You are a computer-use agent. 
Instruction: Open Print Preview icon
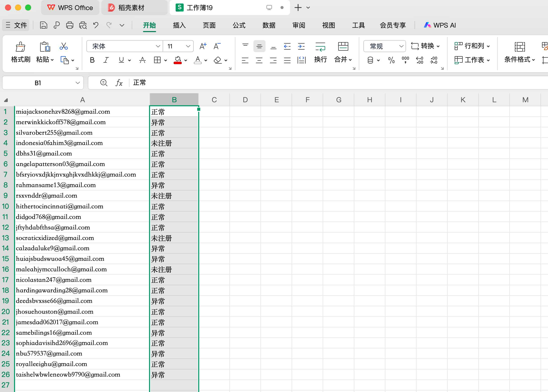[83, 25]
